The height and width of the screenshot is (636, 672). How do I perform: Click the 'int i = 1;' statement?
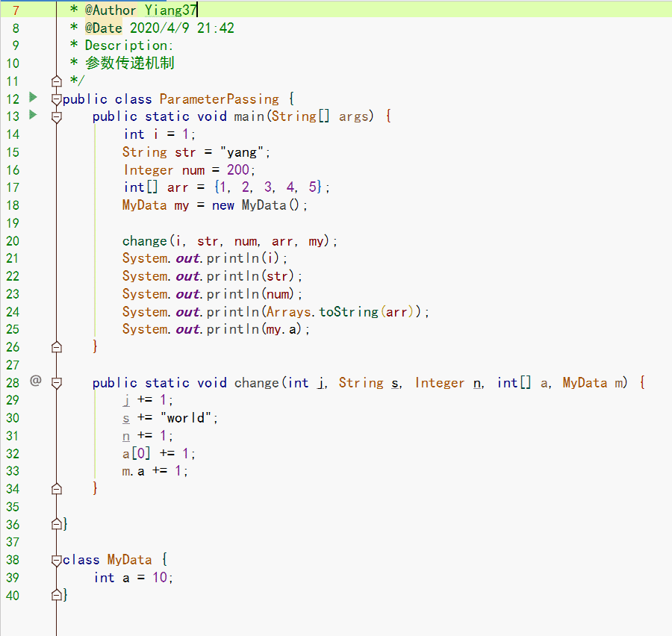(x=160, y=134)
